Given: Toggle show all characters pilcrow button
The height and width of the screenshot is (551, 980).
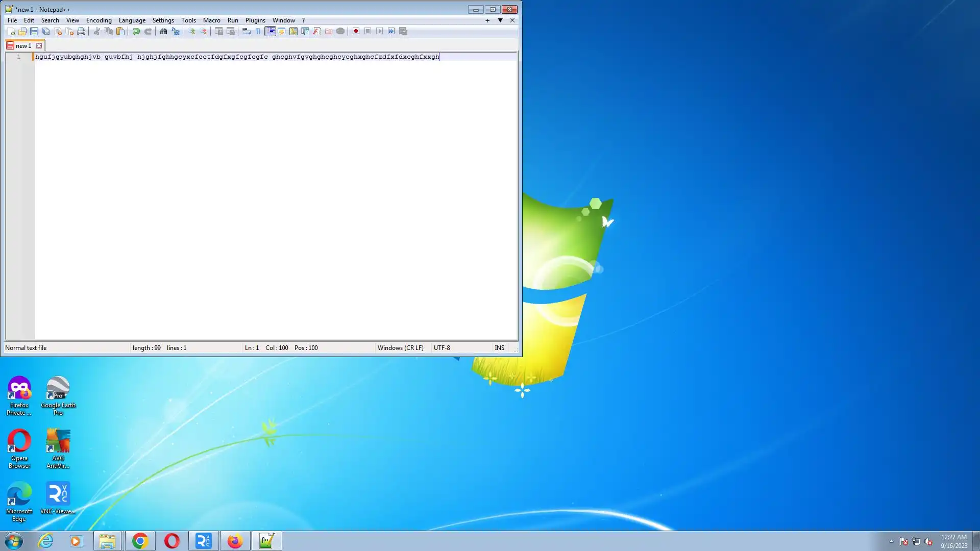Looking at the screenshot, I should click(258, 31).
